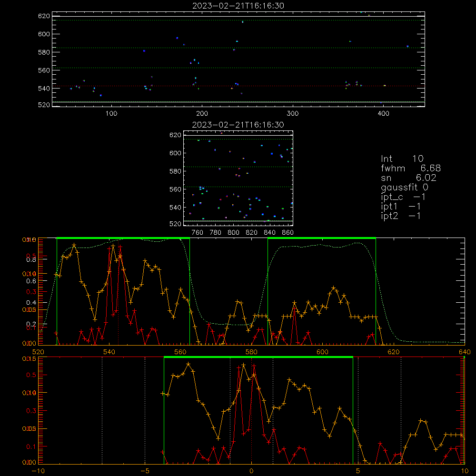
Task: Click the y-axis label 560 on middle plot
Action: (x=176, y=189)
